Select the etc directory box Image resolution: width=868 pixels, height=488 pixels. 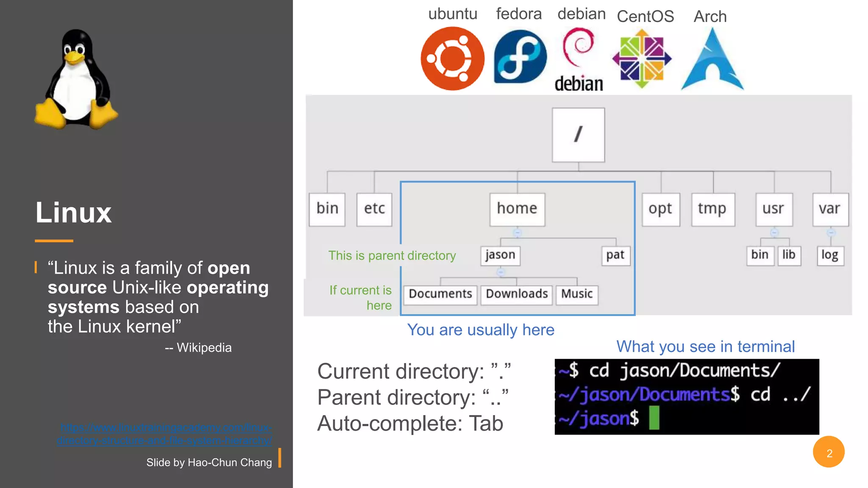click(374, 209)
